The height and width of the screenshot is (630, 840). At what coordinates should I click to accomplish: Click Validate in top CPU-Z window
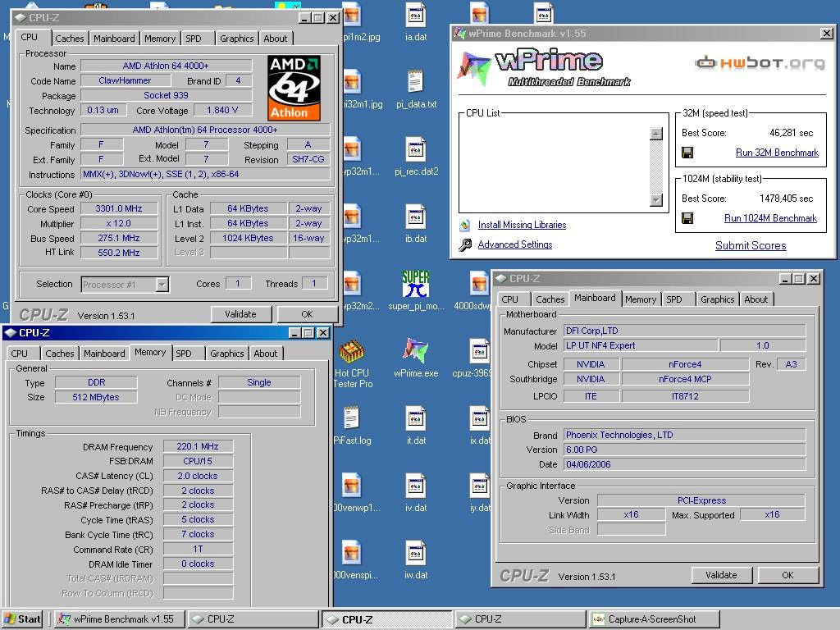click(240, 314)
